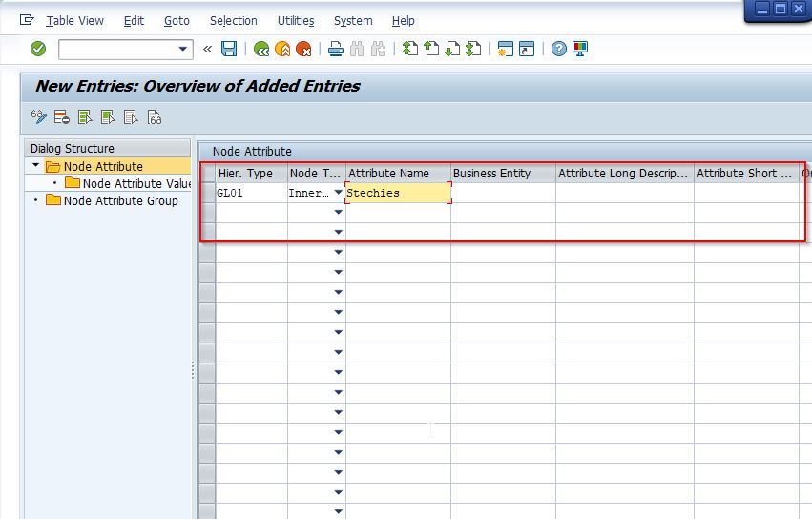Generate a shortcut icon

coord(527,50)
